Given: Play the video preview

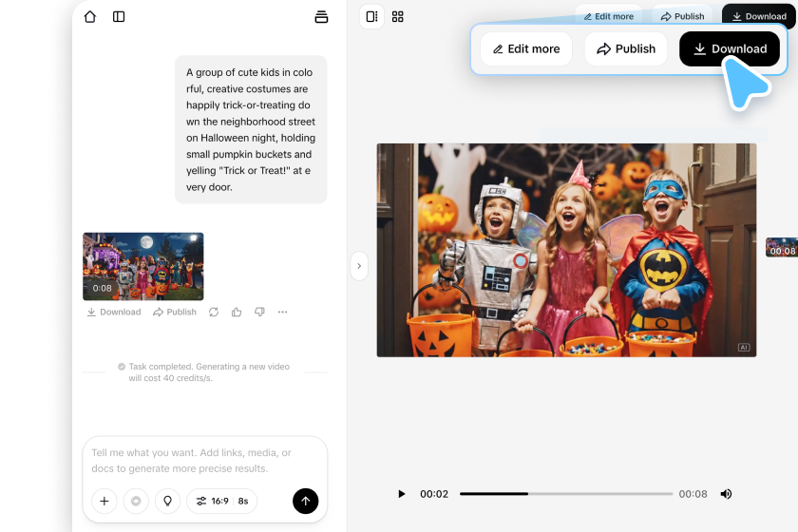Looking at the screenshot, I should 402,494.
